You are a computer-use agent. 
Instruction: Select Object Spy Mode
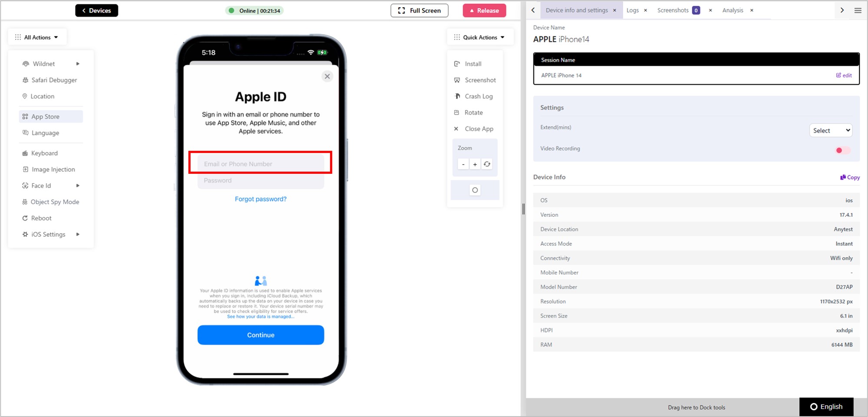pyautogui.click(x=51, y=202)
